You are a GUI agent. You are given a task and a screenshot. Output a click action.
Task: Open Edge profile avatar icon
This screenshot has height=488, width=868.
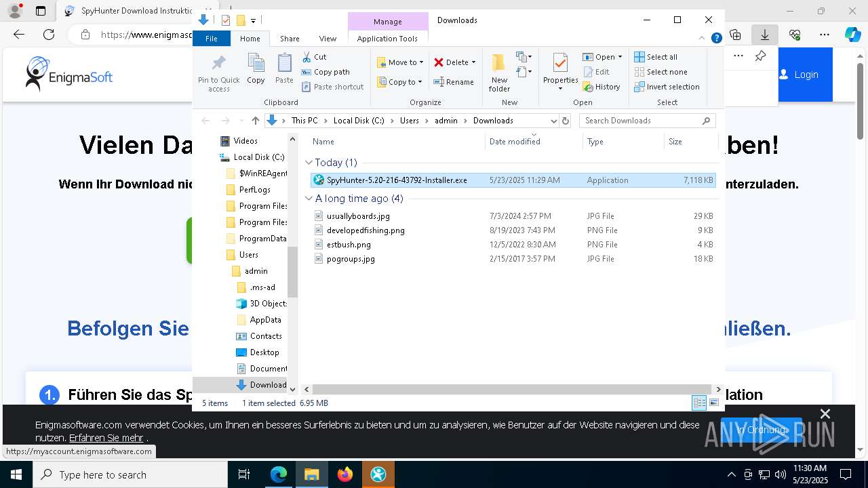coord(14,11)
